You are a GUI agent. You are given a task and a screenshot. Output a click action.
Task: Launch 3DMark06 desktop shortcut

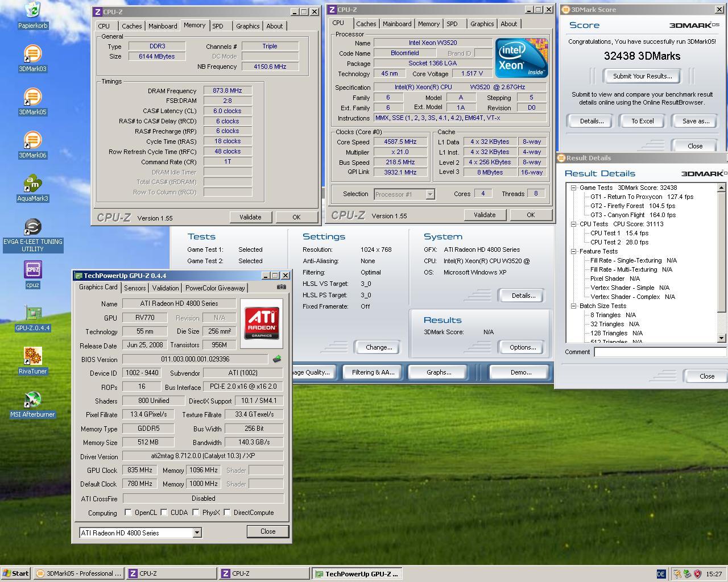click(32, 145)
